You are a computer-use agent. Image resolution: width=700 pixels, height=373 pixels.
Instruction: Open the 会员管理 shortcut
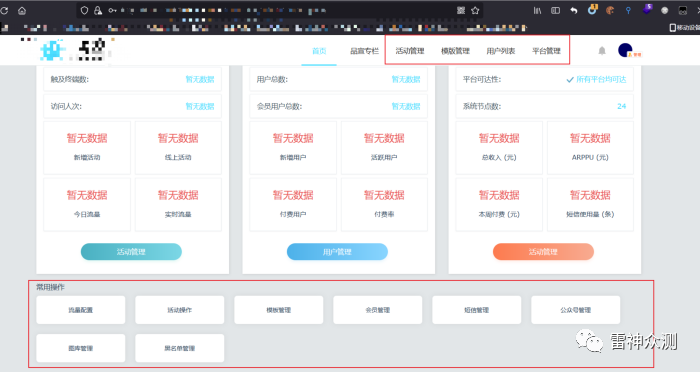378,310
